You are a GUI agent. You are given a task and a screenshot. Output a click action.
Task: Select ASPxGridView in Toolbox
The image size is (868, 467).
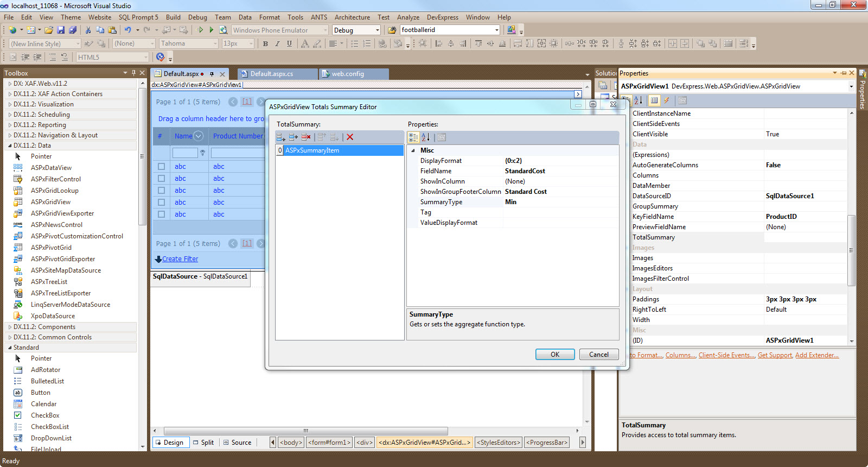[x=50, y=202]
